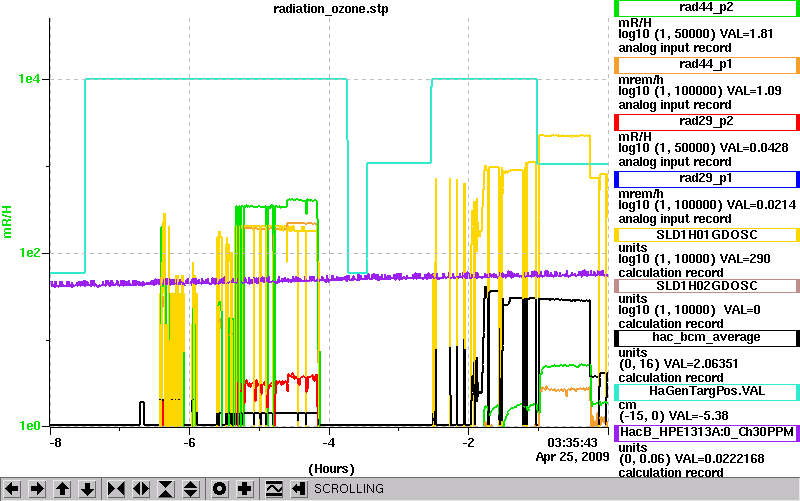This screenshot has height=501, width=800.
Task: Shift the plot down with the down arrow
Action: pyautogui.click(x=87, y=489)
